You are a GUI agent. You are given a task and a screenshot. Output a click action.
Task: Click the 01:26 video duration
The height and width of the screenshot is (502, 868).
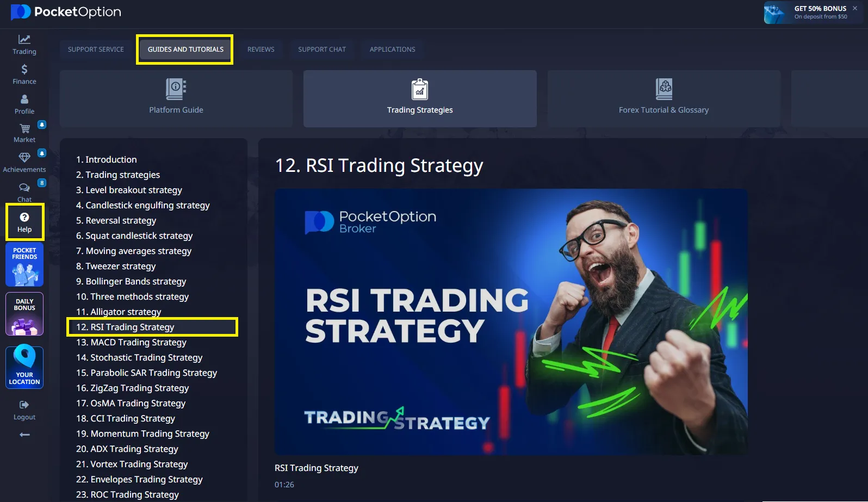click(x=284, y=485)
